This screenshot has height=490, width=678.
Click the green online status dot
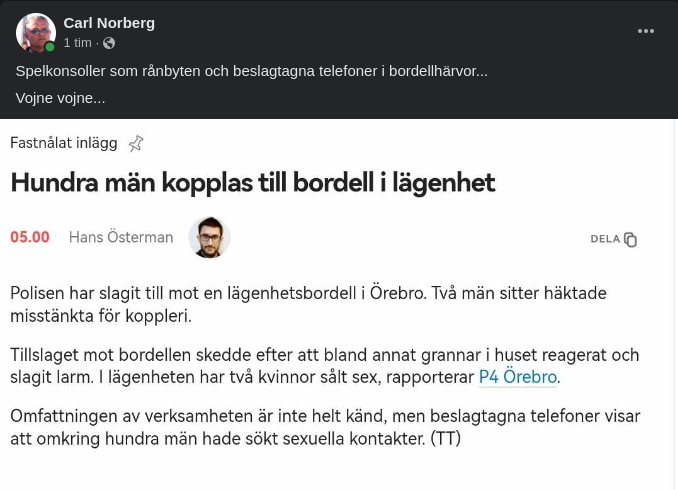tap(50, 47)
